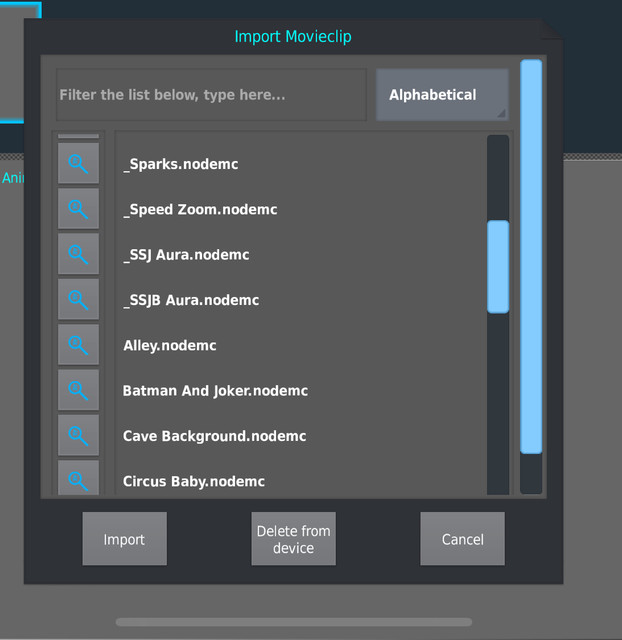Screen dimensions: 622x640
Task: Cancel the Import Movieclip dialog
Action: 462,539
